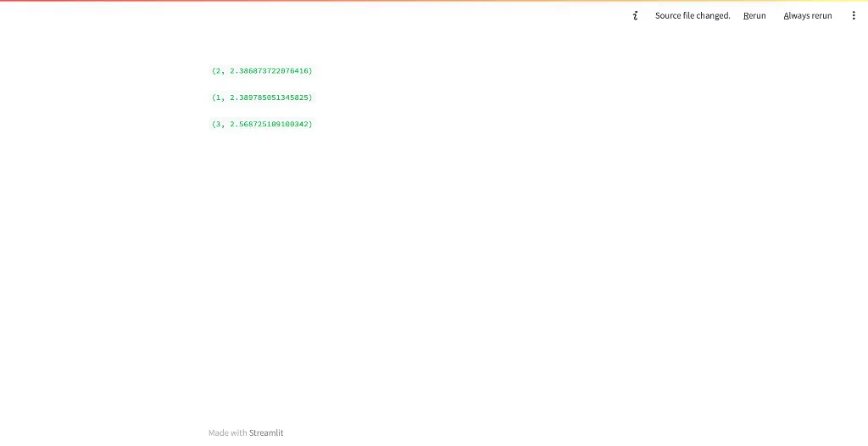
Task: Click the word "changed." in the notification
Action: (x=713, y=15)
